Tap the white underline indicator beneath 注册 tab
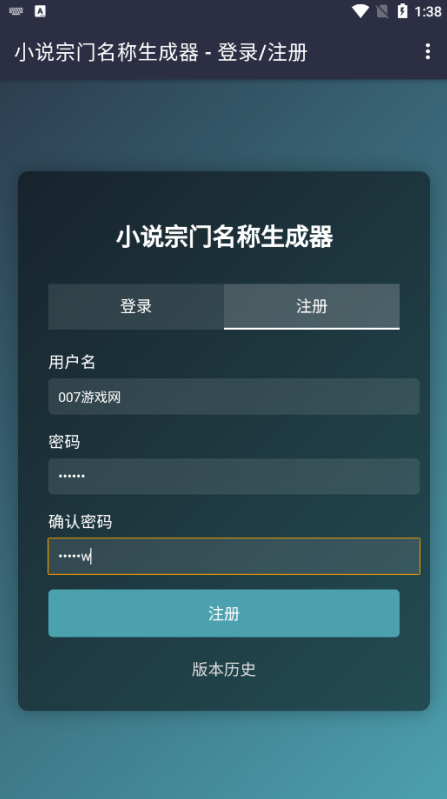 point(311,329)
